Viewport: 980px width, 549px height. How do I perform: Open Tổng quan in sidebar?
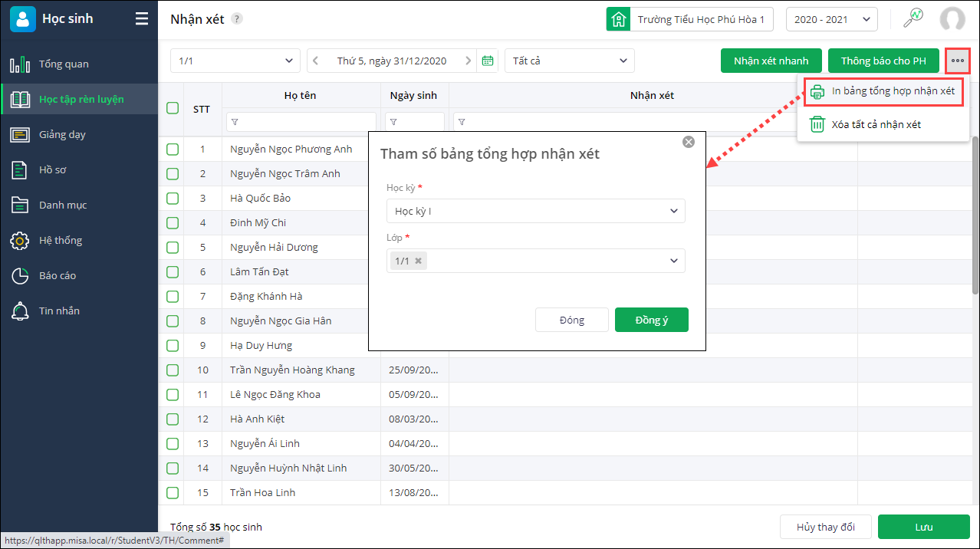pos(79,64)
